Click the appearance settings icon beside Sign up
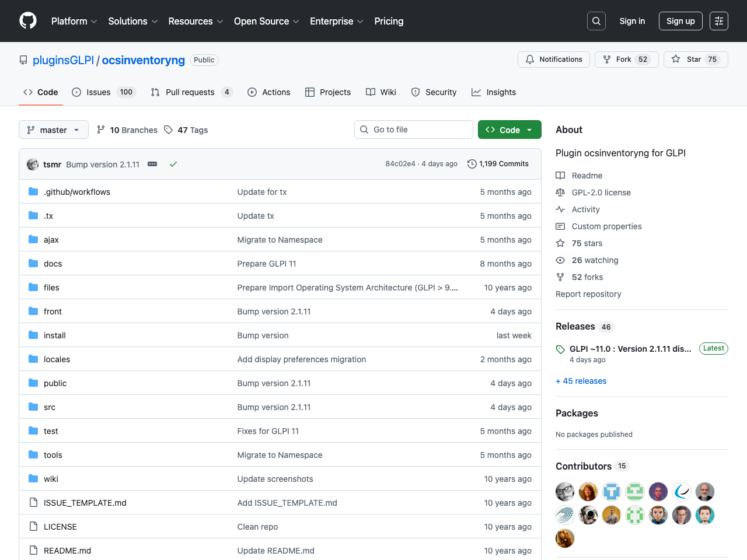 [x=718, y=21]
